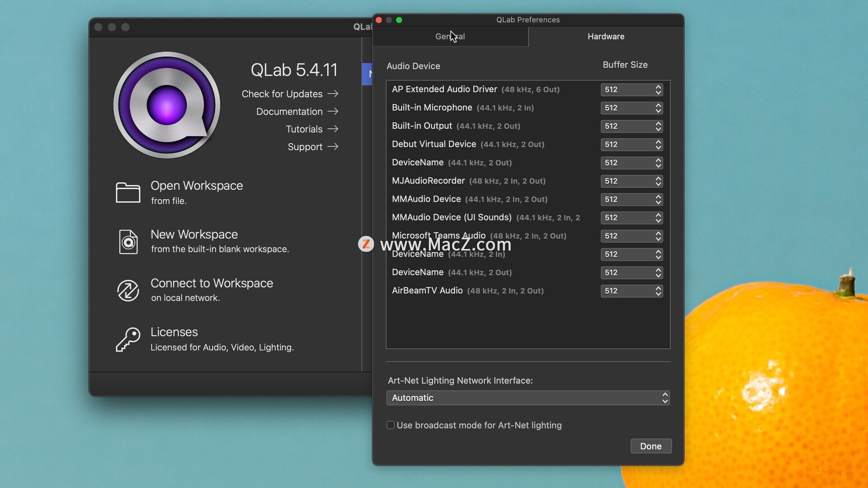This screenshot has width=868, height=488.
Task: Select Debut Virtual Device row
Action: pos(528,144)
